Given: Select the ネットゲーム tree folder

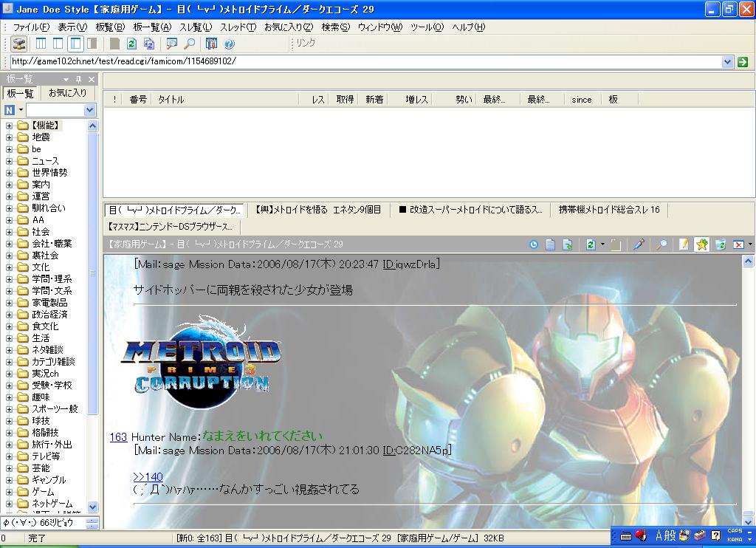Looking at the screenshot, I should coord(52,504).
